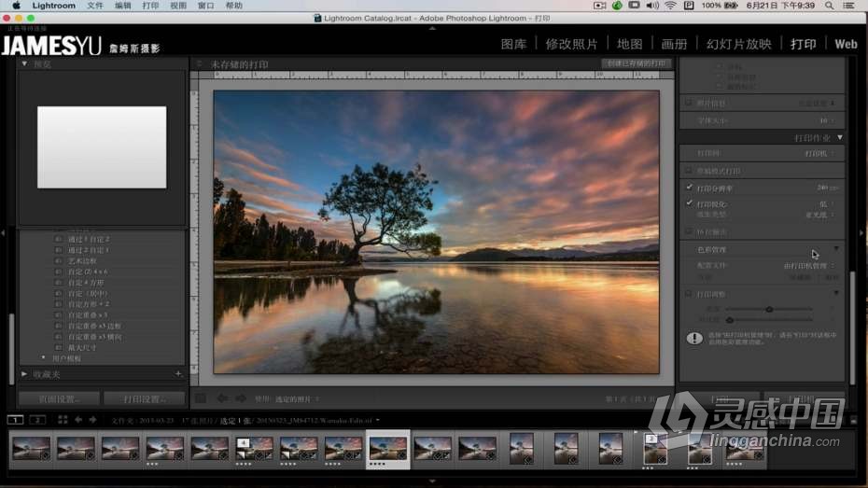
Task: Enable the 草稿模式打印 checkbox
Action: (x=689, y=171)
